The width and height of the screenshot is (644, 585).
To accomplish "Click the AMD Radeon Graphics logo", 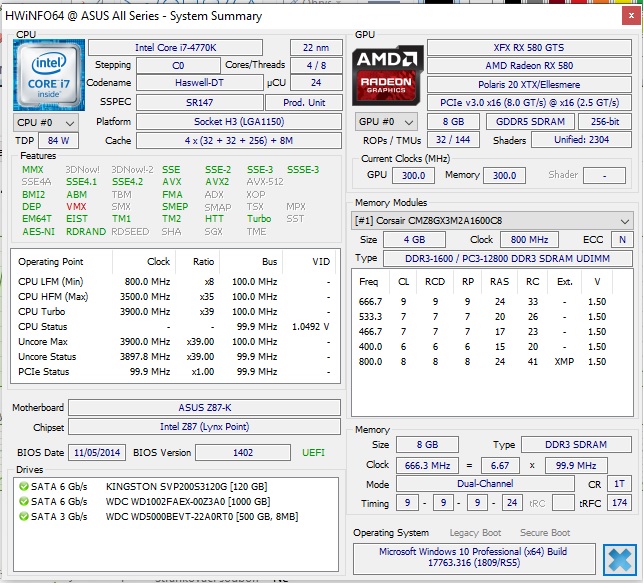I will (388, 75).
